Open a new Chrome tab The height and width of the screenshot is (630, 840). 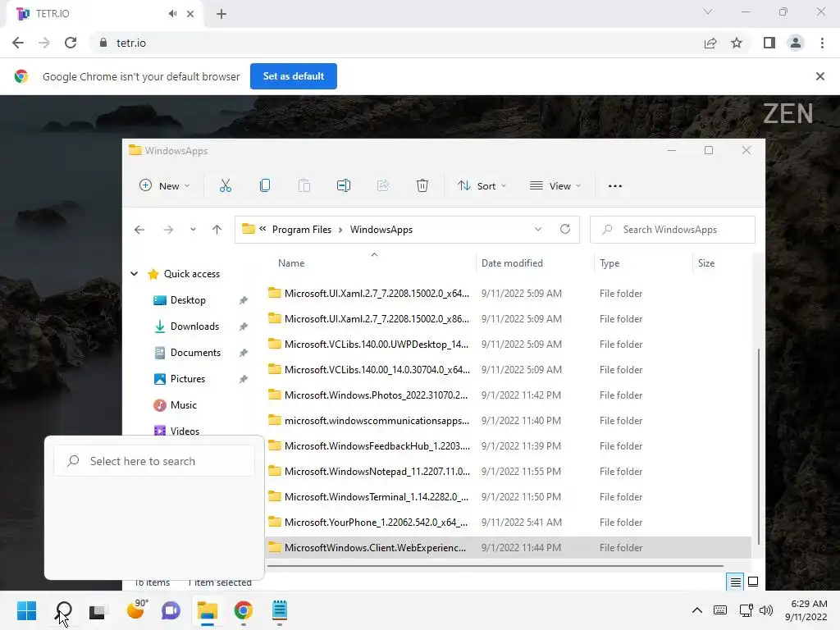(x=221, y=14)
